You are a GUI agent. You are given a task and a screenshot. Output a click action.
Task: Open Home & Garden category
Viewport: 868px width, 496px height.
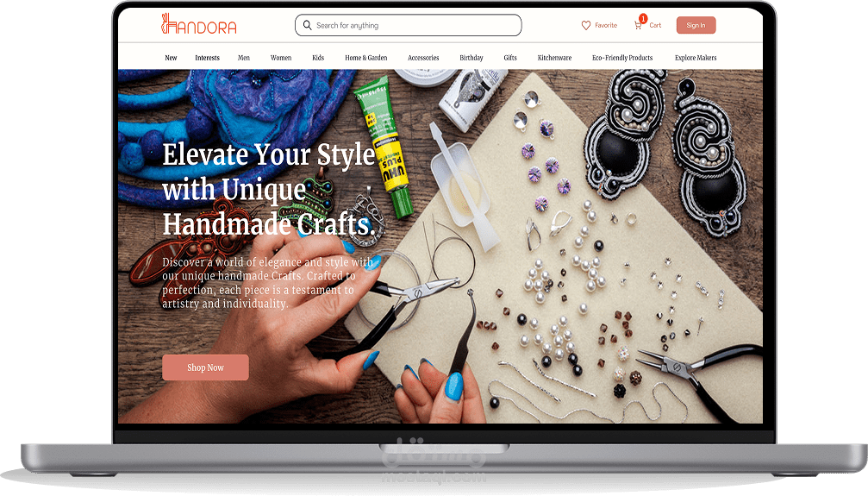366,58
